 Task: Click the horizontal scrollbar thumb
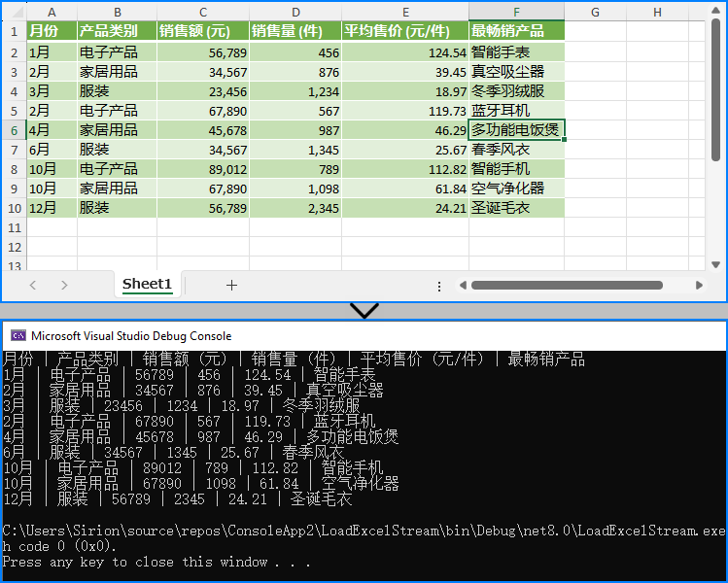point(567,285)
